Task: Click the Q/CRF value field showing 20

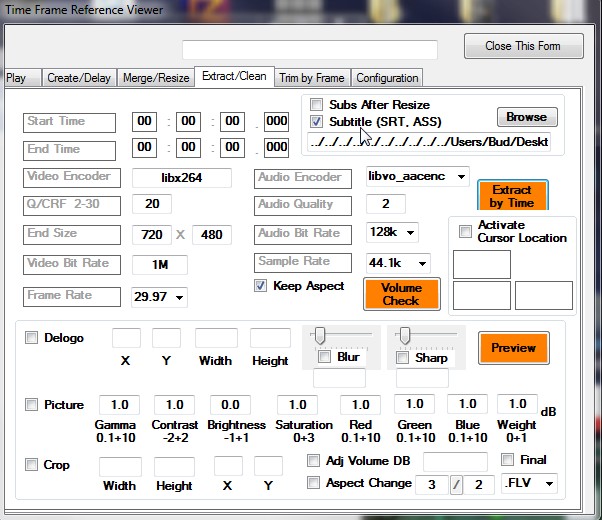Action: click(x=152, y=204)
